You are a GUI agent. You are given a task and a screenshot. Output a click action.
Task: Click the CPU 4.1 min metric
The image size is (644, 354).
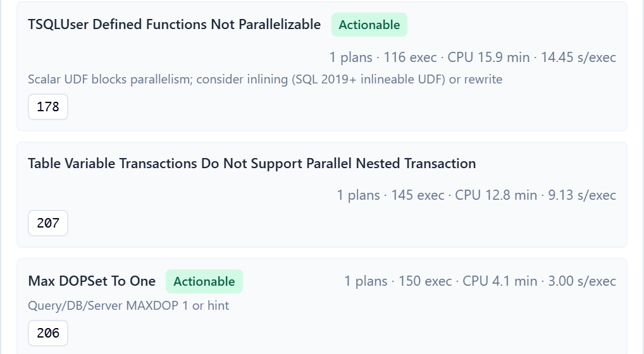pos(500,281)
